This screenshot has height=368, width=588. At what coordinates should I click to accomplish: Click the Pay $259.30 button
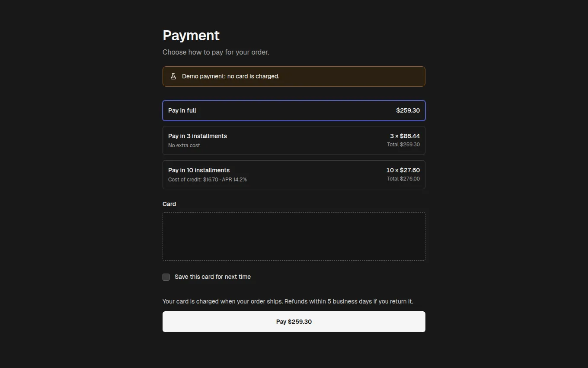click(x=294, y=322)
